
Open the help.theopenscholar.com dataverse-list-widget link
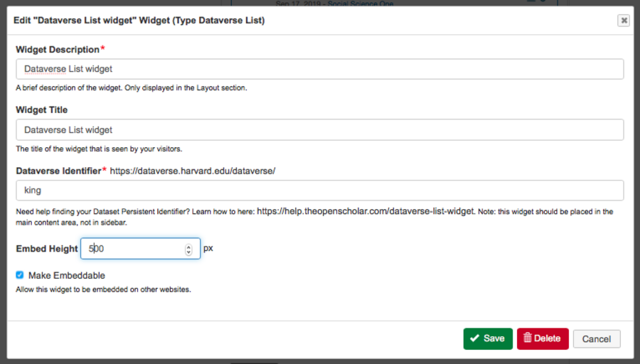(365, 211)
